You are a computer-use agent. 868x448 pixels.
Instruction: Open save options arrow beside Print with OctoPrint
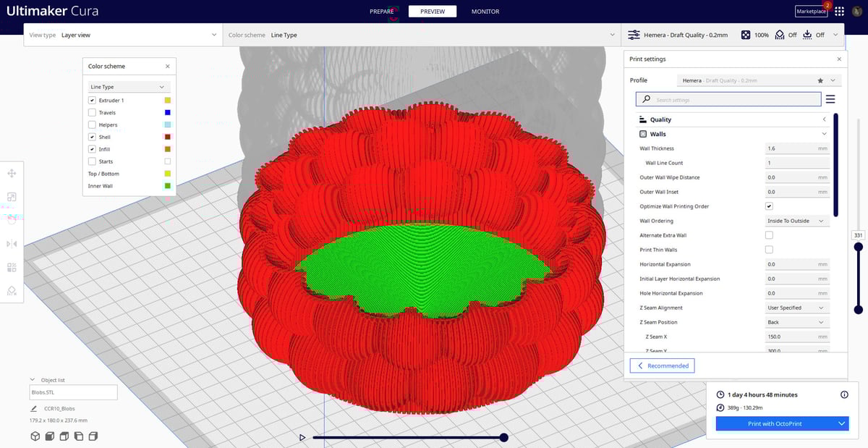841,423
